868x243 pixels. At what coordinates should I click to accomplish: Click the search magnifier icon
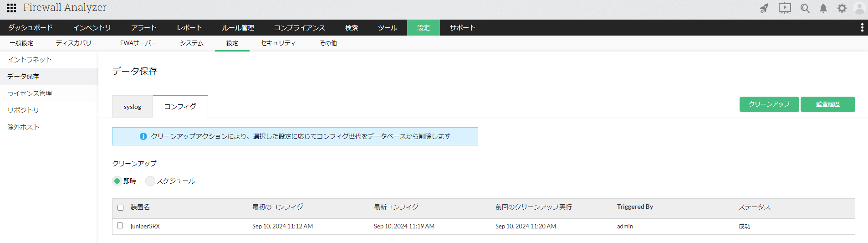tap(805, 8)
